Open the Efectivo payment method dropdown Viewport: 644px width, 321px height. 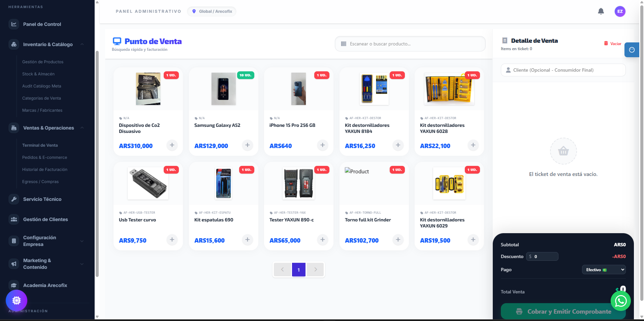(x=604, y=270)
